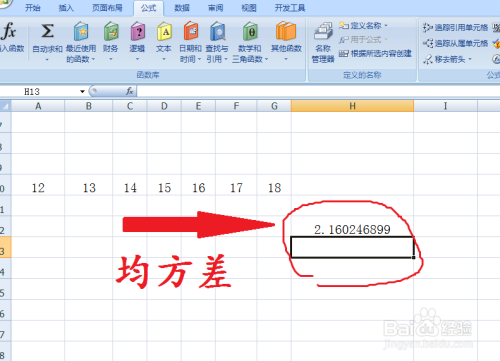The width and height of the screenshot is (500, 361).
Task: Click the AutoSum sigma icon
Action: [47, 31]
